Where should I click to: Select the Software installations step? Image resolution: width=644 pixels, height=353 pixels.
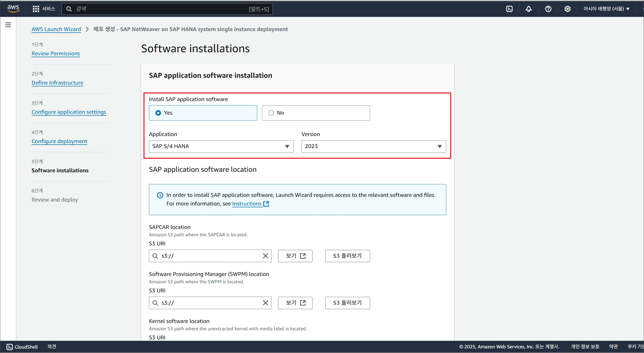point(60,170)
